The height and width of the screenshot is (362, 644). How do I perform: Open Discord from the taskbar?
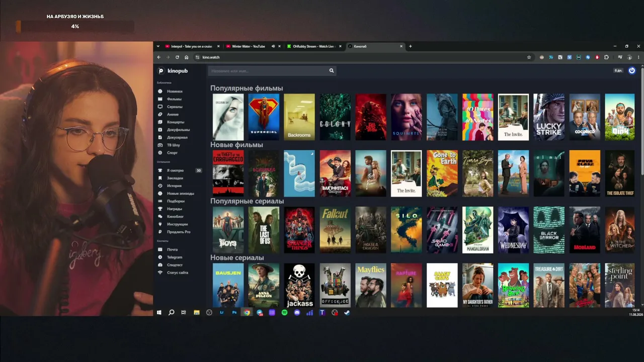(x=297, y=313)
